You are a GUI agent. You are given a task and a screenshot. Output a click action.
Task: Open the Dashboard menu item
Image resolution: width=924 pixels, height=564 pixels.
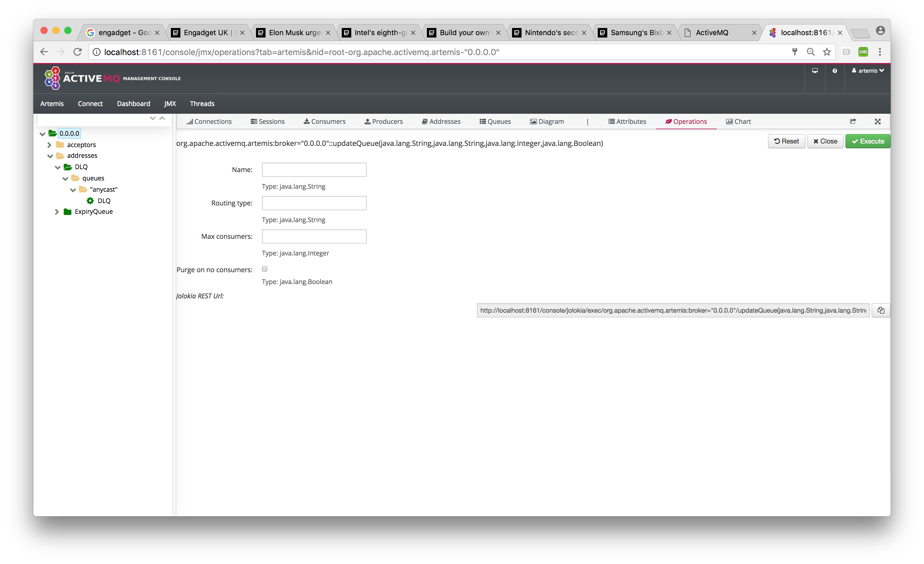[133, 104]
